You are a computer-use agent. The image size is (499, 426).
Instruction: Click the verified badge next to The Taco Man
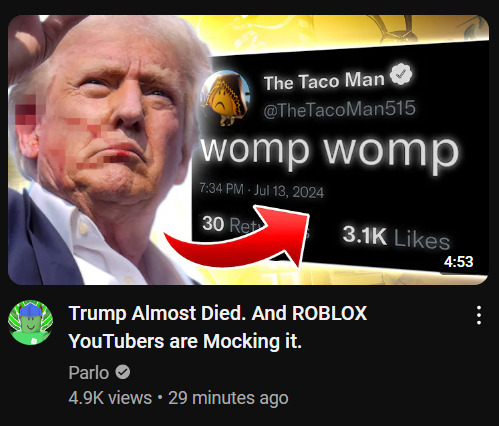(401, 74)
